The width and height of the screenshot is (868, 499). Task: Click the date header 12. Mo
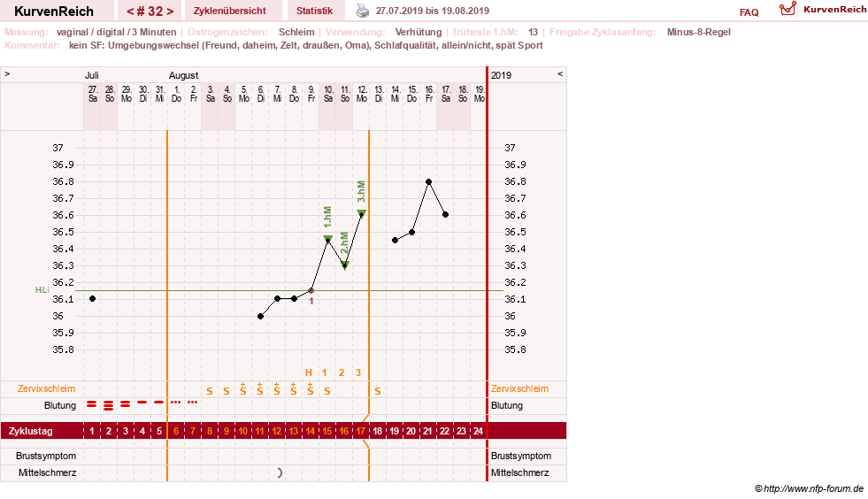[362, 94]
